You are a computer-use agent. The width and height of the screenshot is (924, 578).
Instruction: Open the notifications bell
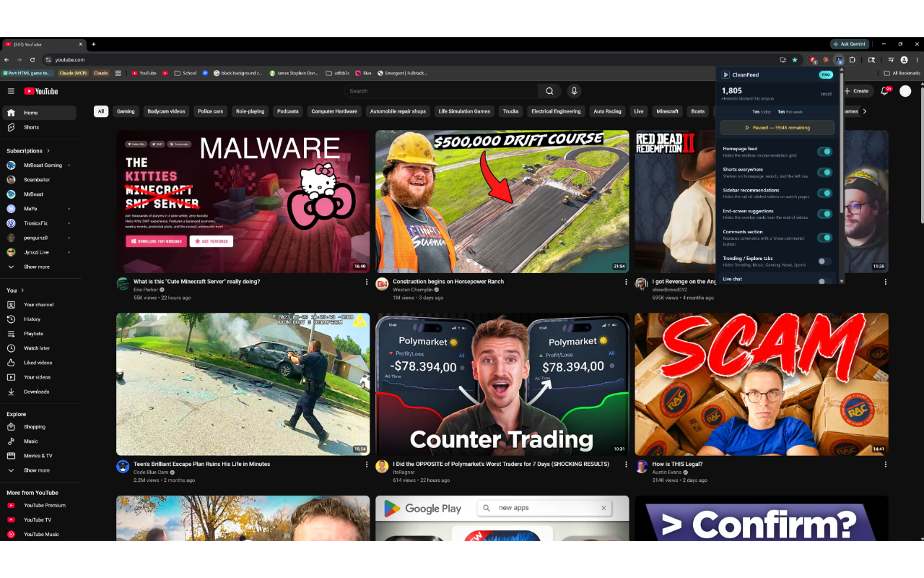(885, 91)
